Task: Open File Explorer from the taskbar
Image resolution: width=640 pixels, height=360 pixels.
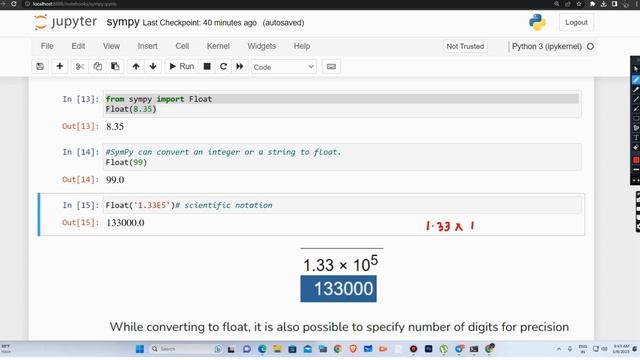Action: tap(277, 349)
